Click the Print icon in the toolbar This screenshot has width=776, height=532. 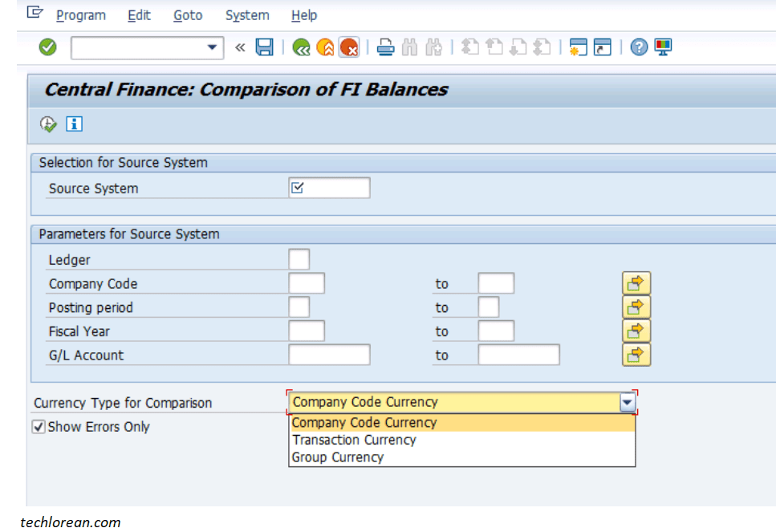384,47
